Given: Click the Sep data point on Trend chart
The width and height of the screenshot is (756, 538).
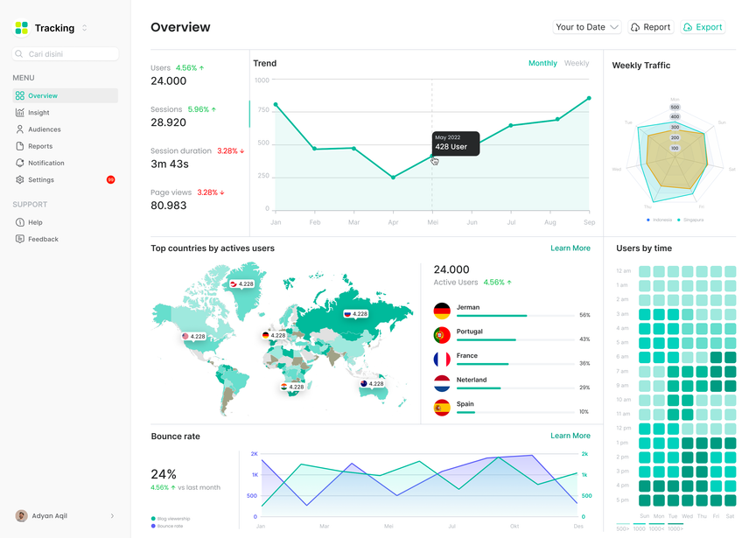Looking at the screenshot, I should pos(589,98).
